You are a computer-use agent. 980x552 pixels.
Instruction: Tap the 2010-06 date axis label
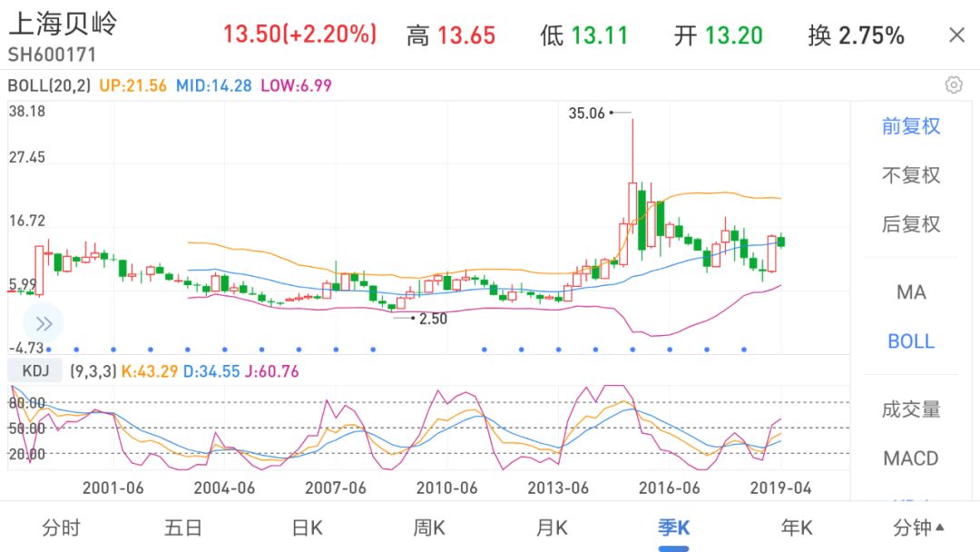tap(446, 488)
